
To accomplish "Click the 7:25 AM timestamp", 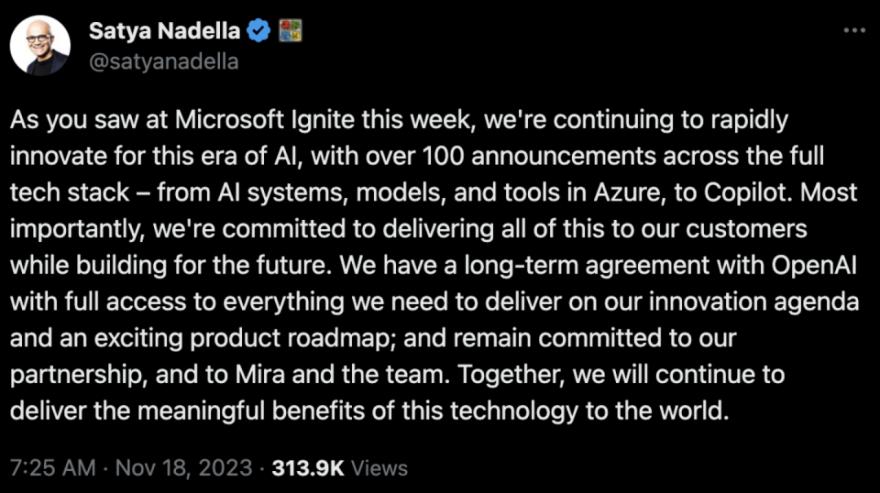I will pyautogui.click(x=53, y=468).
